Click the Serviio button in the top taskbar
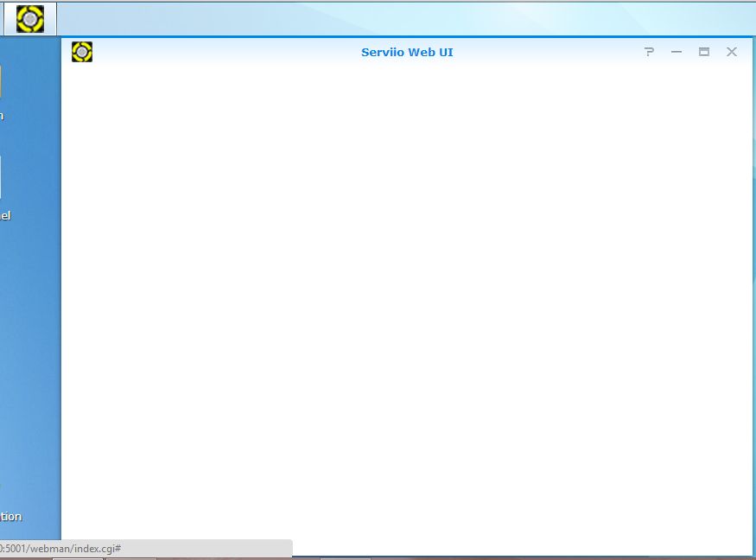756x560 pixels. [30, 18]
